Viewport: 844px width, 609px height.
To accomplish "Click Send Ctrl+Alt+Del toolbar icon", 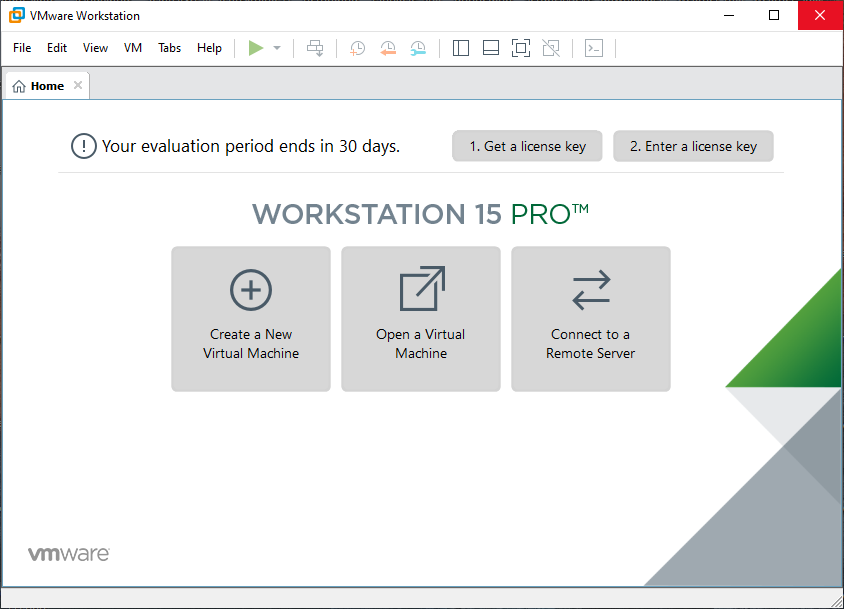I will pos(315,48).
